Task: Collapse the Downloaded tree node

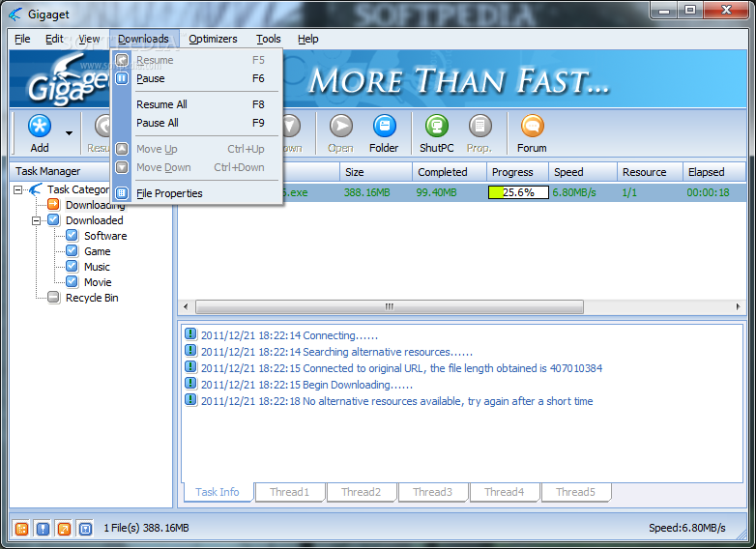Action: point(36,220)
